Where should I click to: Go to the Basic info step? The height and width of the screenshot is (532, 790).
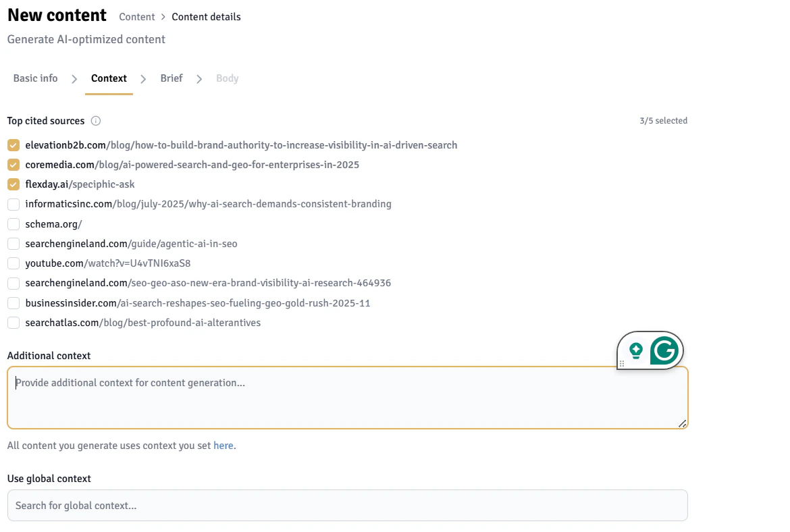35,78
